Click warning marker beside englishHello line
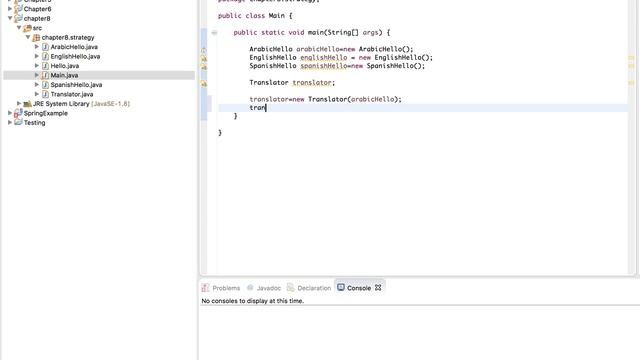This screenshot has width=640, height=360. [204, 58]
